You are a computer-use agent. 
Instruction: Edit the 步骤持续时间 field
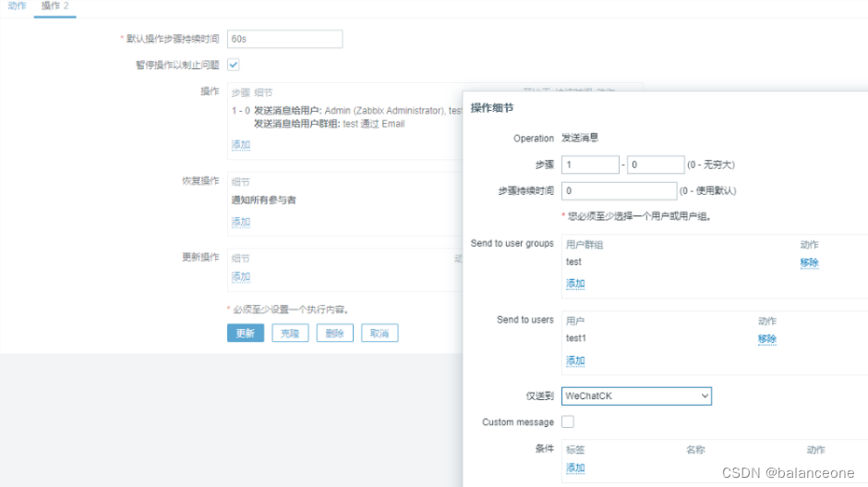619,190
